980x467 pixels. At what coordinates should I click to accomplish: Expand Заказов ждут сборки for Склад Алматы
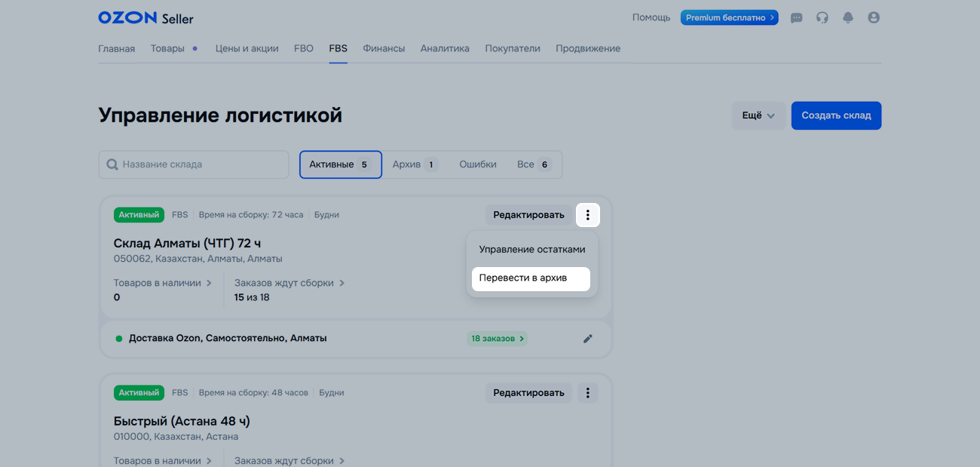coord(289,283)
